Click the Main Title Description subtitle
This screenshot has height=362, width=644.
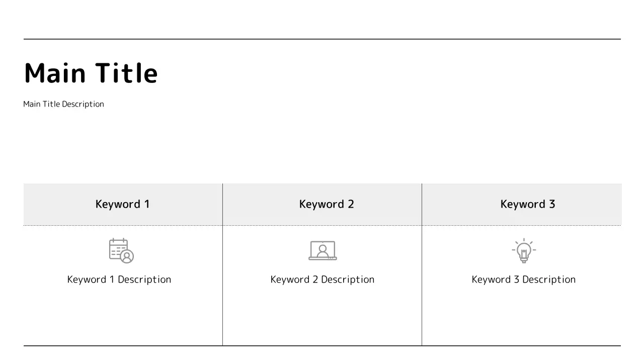tap(64, 104)
